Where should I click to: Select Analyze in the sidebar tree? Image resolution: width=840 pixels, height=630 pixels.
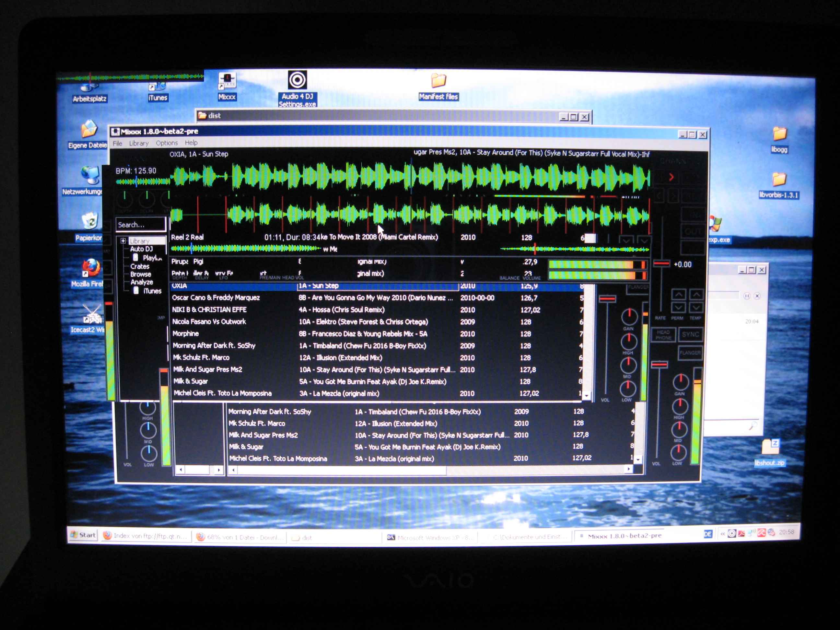[x=142, y=282]
